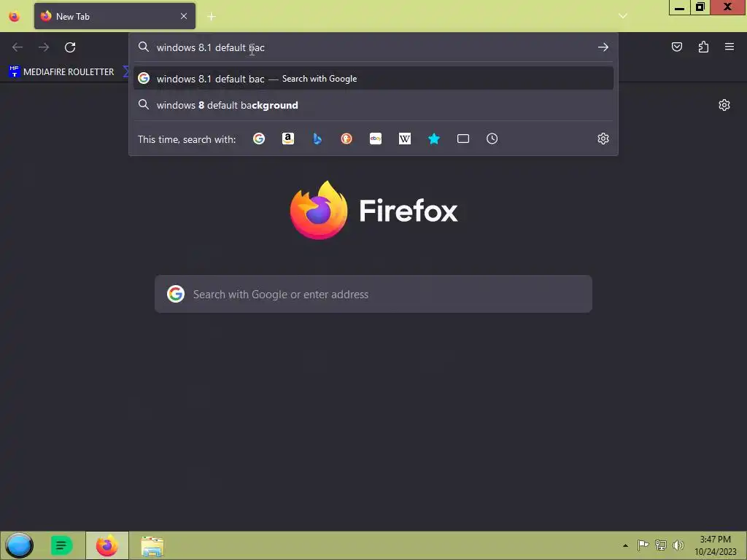This screenshot has height=560, width=747.
Task: List all tabs dropdown arrow
Action: [x=623, y=16]
